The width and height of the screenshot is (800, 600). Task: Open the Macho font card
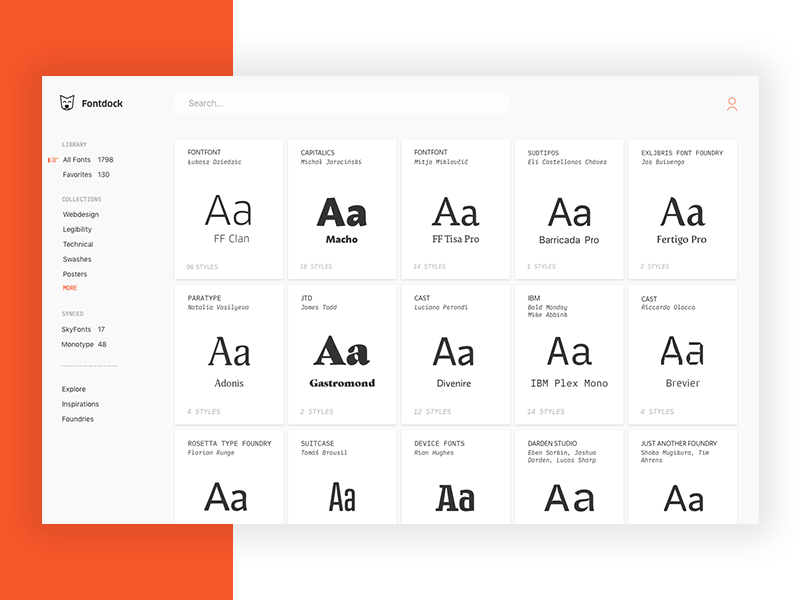342,209
